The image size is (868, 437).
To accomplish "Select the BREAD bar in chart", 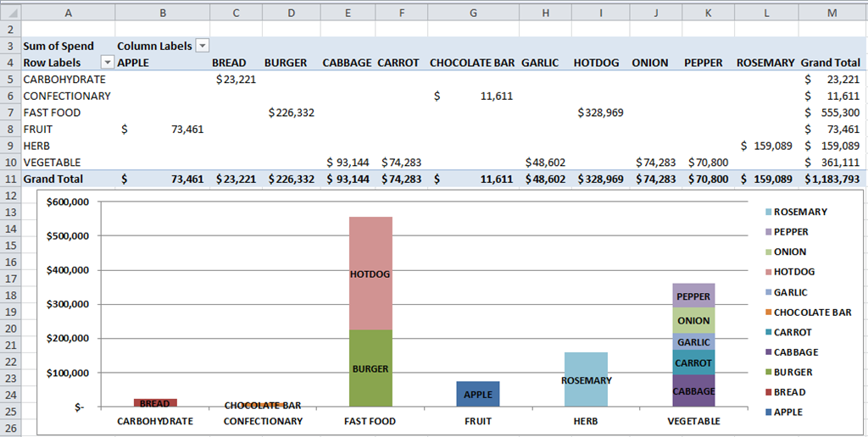I will (x=154, y=403).
